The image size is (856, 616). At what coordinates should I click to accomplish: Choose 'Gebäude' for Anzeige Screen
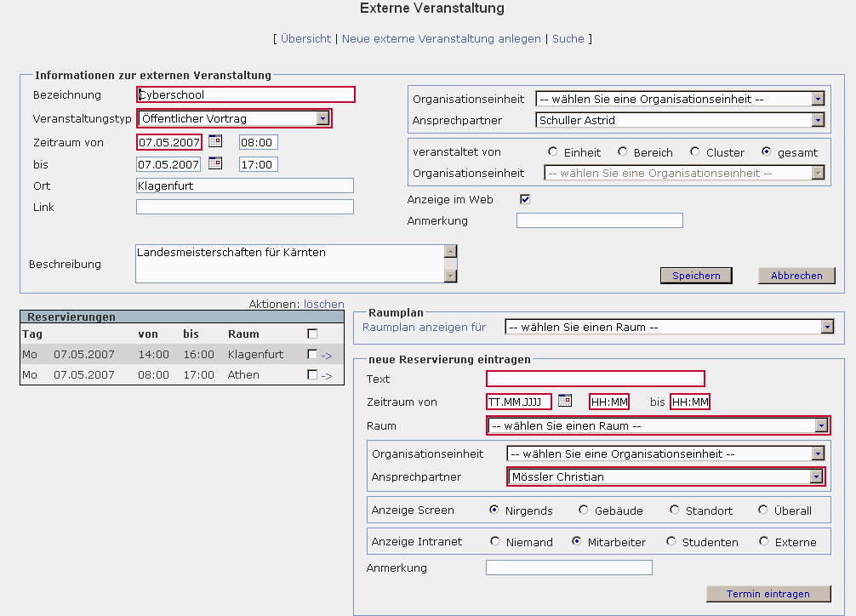point(584,510)
